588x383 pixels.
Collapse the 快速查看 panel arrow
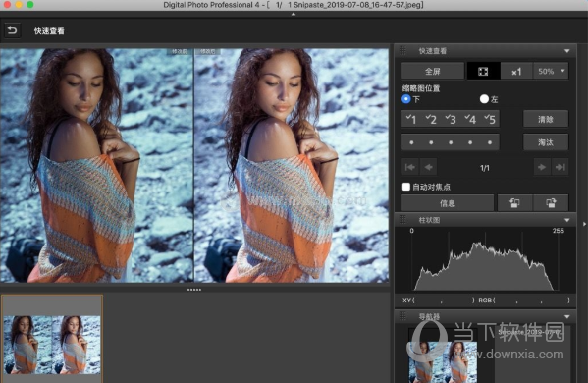[x=567, y=51]
